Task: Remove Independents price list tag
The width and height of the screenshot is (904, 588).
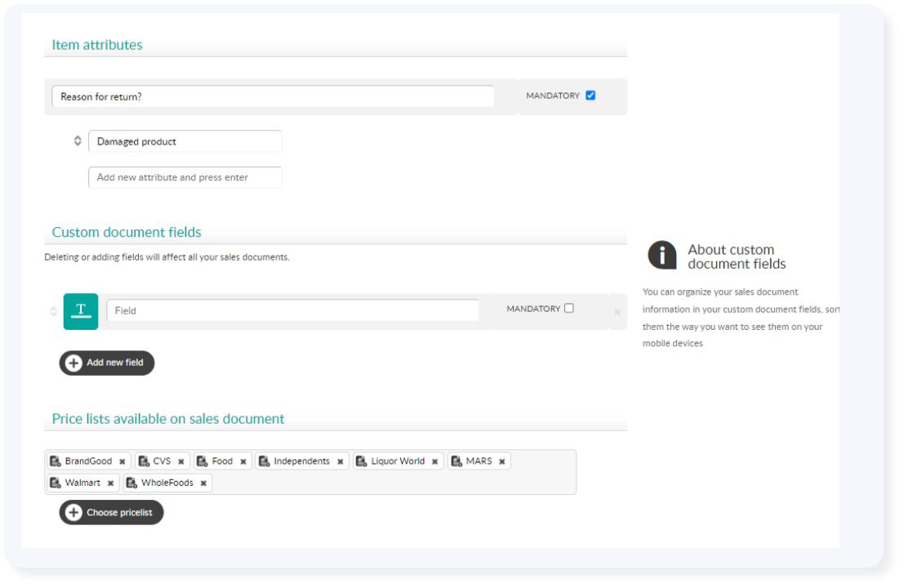Action: [341, 461]
